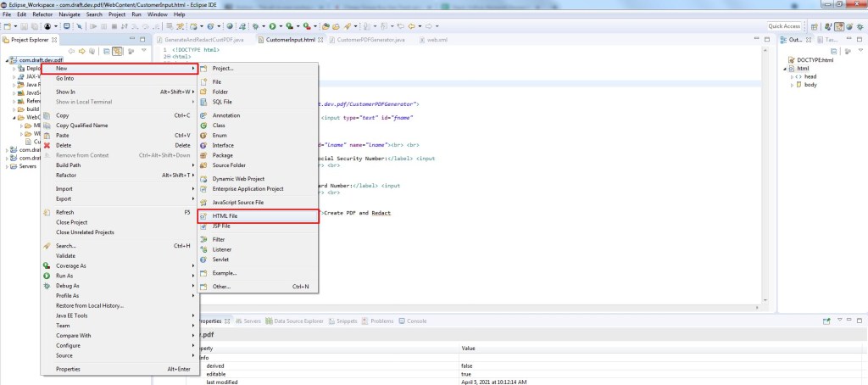Viewport: 868px width, 385px height.
Task: Click the Quick Access search field
Action: click(784, 26)
